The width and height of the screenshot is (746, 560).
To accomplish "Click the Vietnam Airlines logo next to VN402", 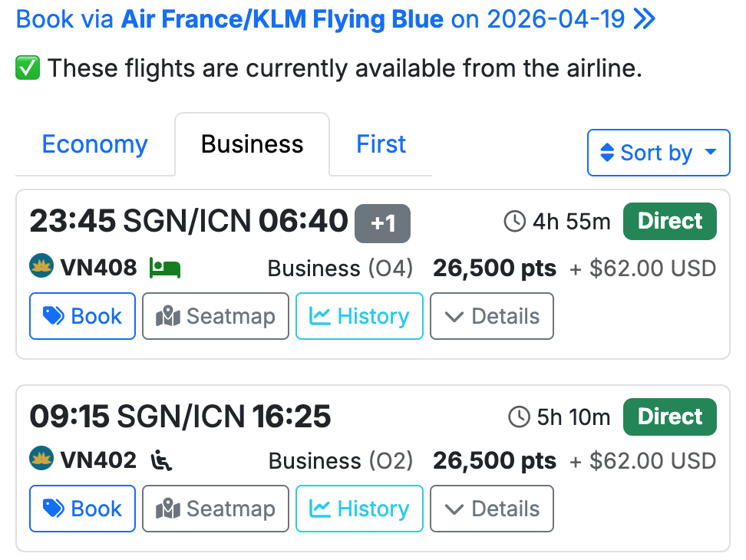I will tap(41, 460).
